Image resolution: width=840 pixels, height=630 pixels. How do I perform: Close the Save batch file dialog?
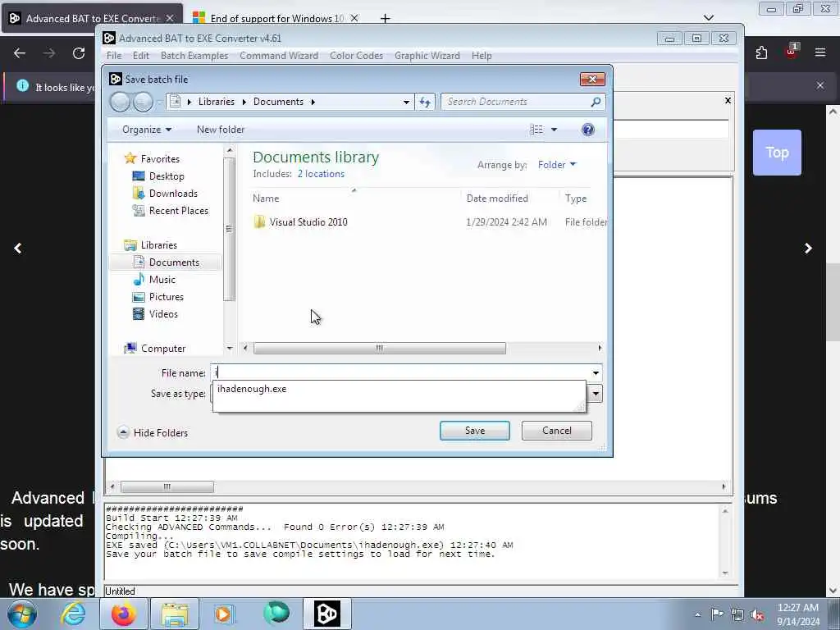[592, 80]
